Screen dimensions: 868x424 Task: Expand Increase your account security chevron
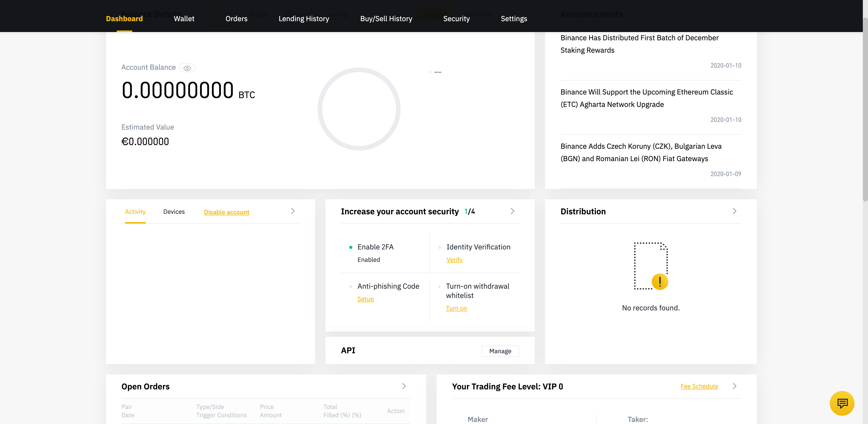tap(512, 211)
